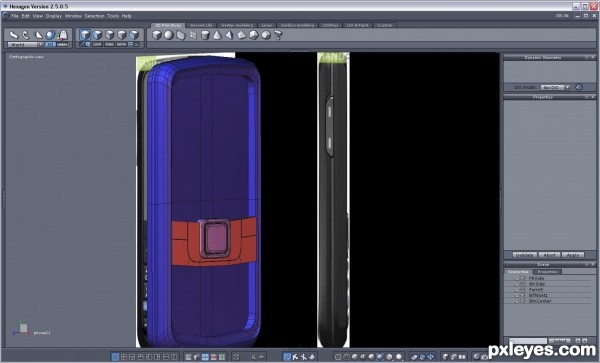The image size is (600, 363).
Task: Switch to the Vertex modeling tab
Action: pyautogui.click(x=237, y=25)
